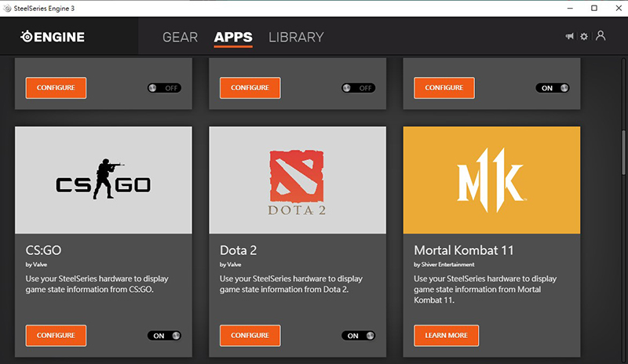Click the SteelSeries Engine 3 title bar icon
This screenshot has width=628, height=364.
(7, 8)
